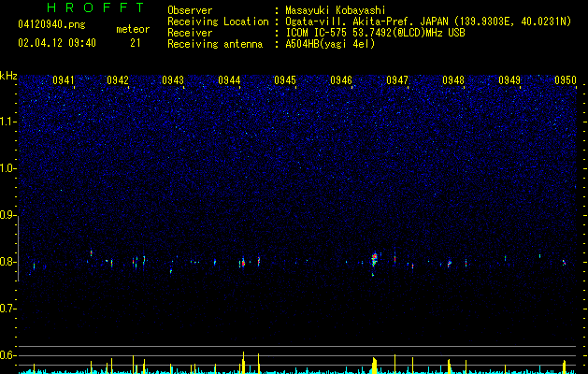This screenshot has height=374, width=588.
Task: Click the 0947 time marker
Action: [397, 80]
